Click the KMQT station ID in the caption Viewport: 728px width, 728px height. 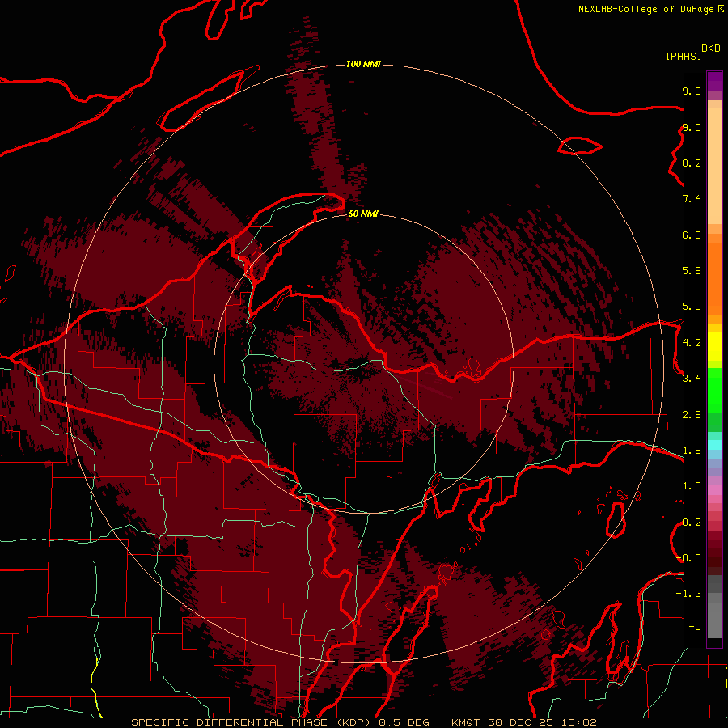(x=466, y=722)
